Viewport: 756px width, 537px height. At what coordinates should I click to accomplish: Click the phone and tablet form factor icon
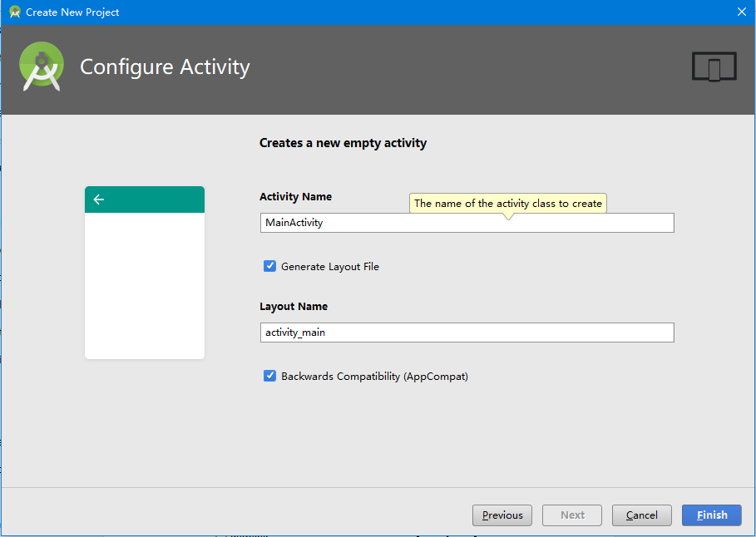[x=714, y=67]
